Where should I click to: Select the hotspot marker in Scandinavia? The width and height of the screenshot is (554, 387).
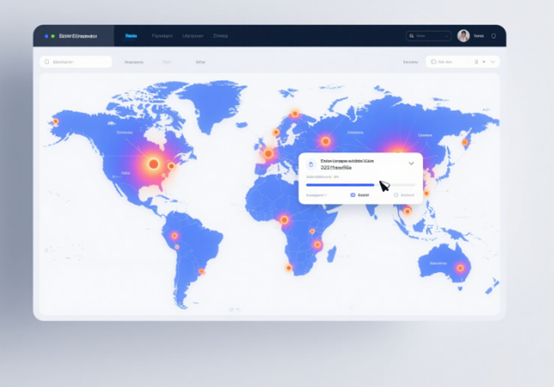click(x=295, y=114)
